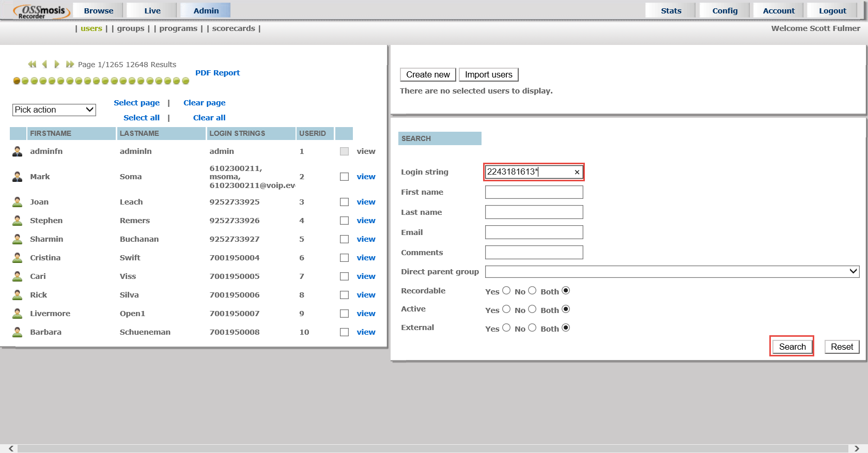This screenshot has width=868, height=453.
Task: Open the Browse tab
Action: tap(98, 10)
